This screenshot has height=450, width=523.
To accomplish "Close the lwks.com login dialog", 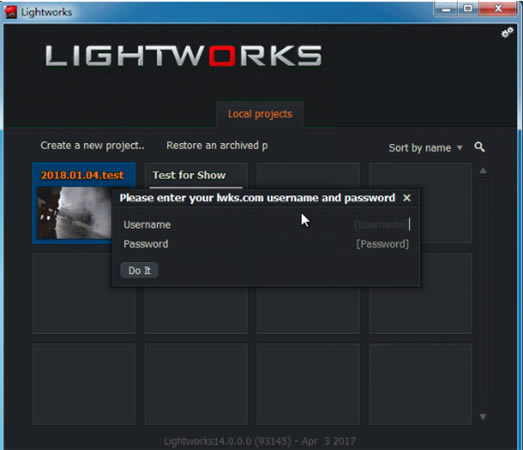I will click(x=407, y=198).
